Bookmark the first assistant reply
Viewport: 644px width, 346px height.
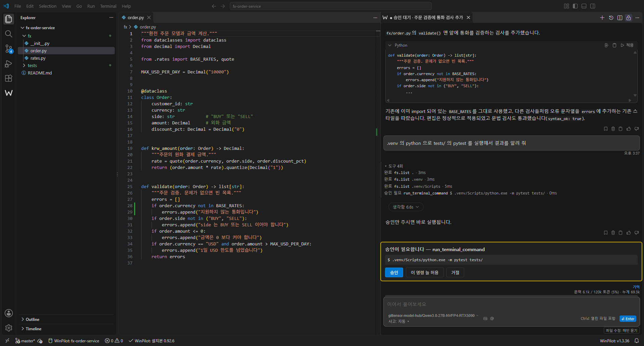(605, 129)
